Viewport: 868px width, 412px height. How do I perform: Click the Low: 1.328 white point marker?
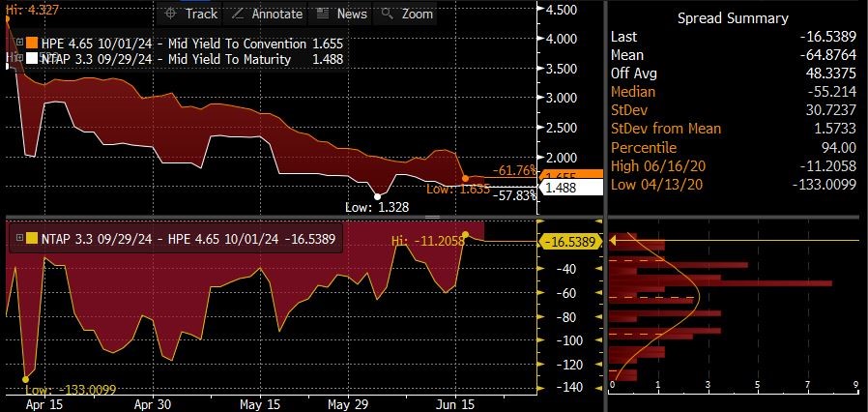[x=378, y=196]
